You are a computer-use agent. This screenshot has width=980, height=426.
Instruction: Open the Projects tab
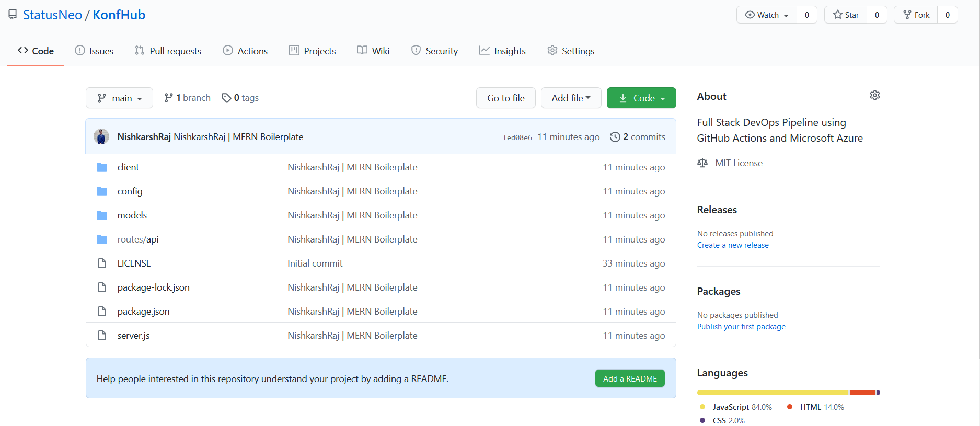coord(313,51)
